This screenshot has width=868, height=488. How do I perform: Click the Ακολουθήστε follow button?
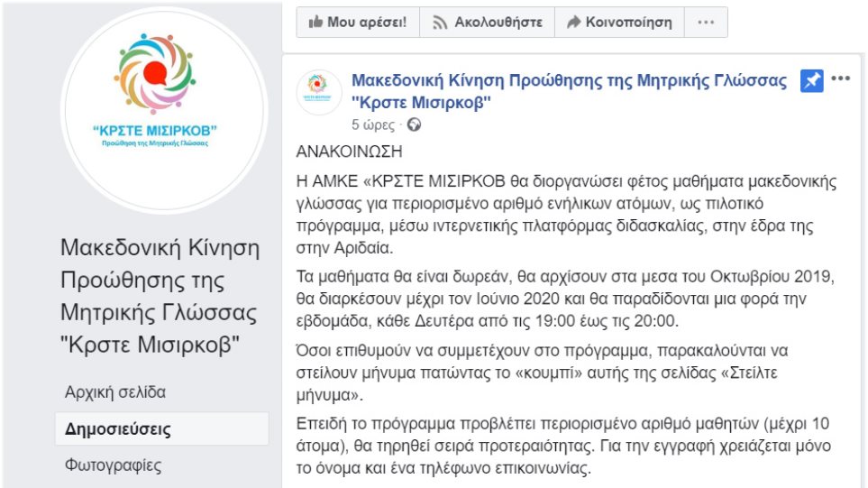click(x=487, y=23)
